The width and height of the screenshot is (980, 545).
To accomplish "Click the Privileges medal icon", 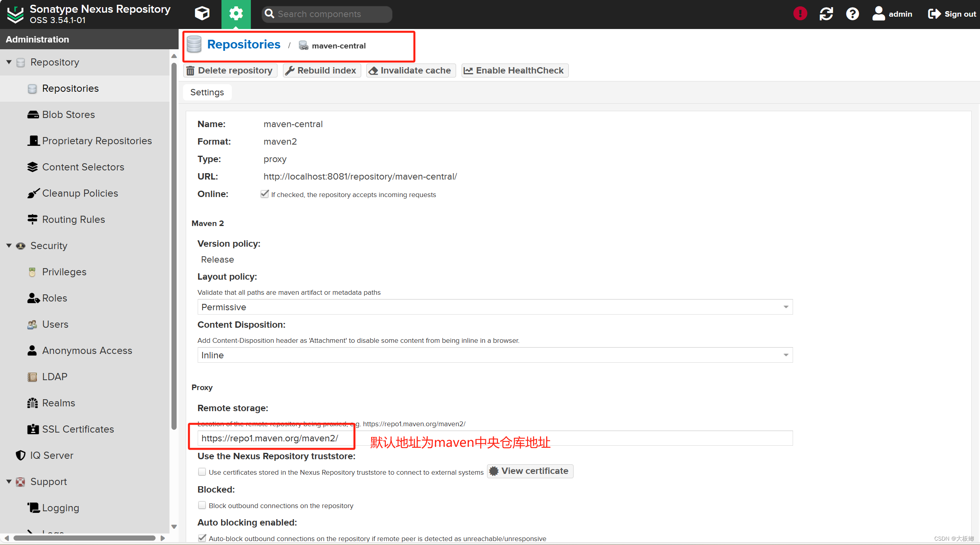I will tap(32, 272).
